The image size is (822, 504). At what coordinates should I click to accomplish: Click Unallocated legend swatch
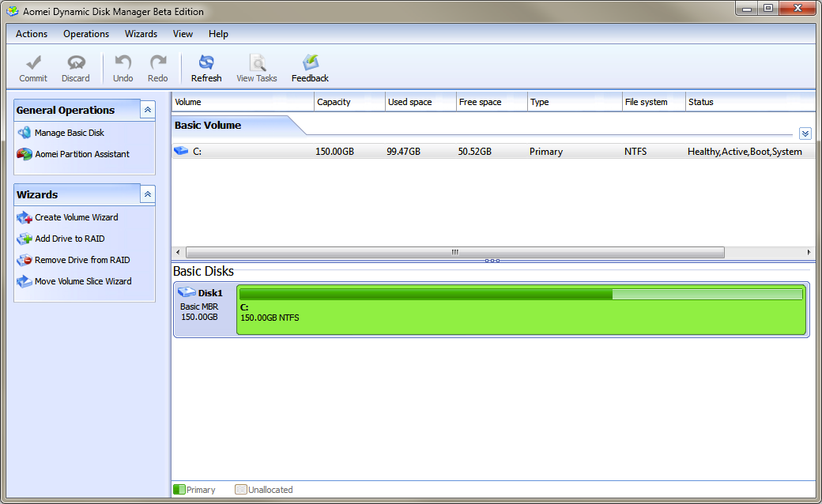coord(240,489)
